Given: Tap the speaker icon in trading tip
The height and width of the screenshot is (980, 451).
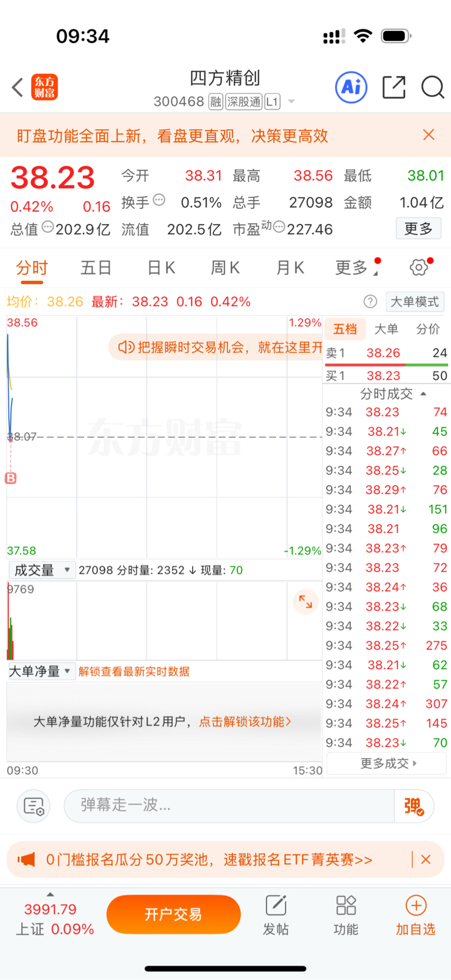Looking at the screenshot, I should (x=126, y=347).
